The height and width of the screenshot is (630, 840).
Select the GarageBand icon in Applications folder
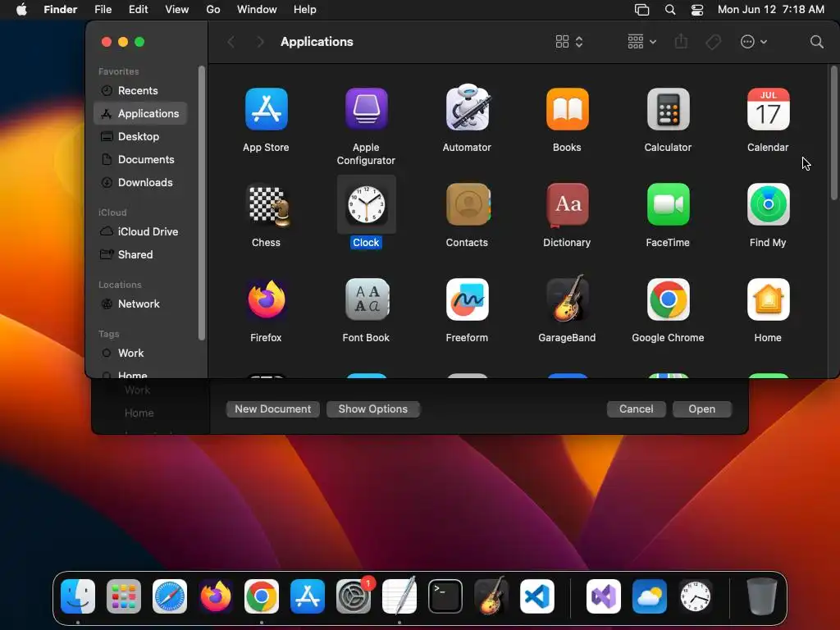(568, 299)
